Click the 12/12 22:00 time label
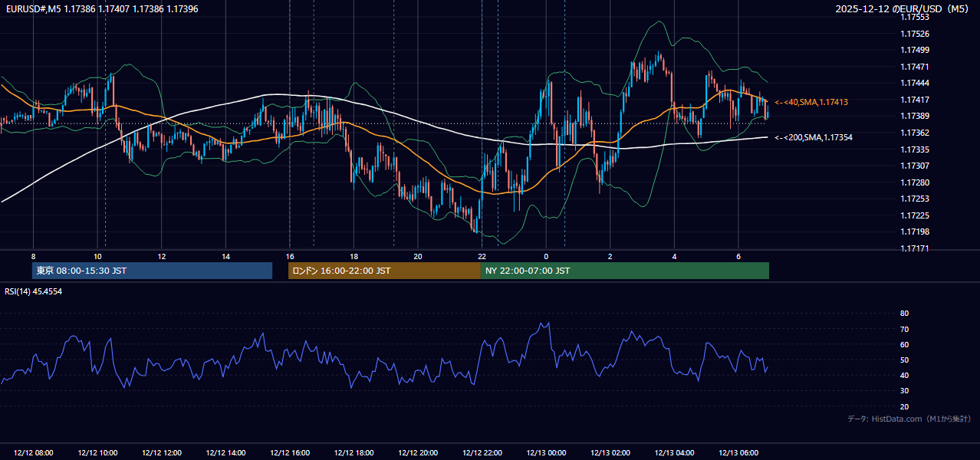This screenshot has height=460, width=980. 482,453
